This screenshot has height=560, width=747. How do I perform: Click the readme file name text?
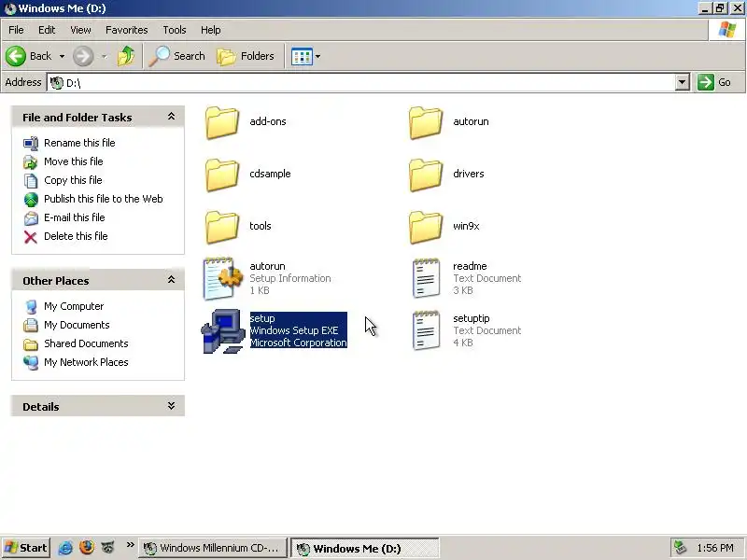click(x=470, y=266)
